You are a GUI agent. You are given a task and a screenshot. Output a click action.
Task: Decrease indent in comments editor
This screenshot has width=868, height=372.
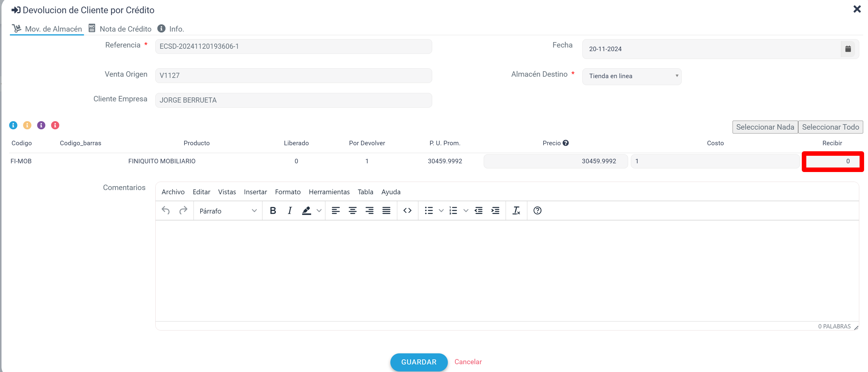click(479, 211)
